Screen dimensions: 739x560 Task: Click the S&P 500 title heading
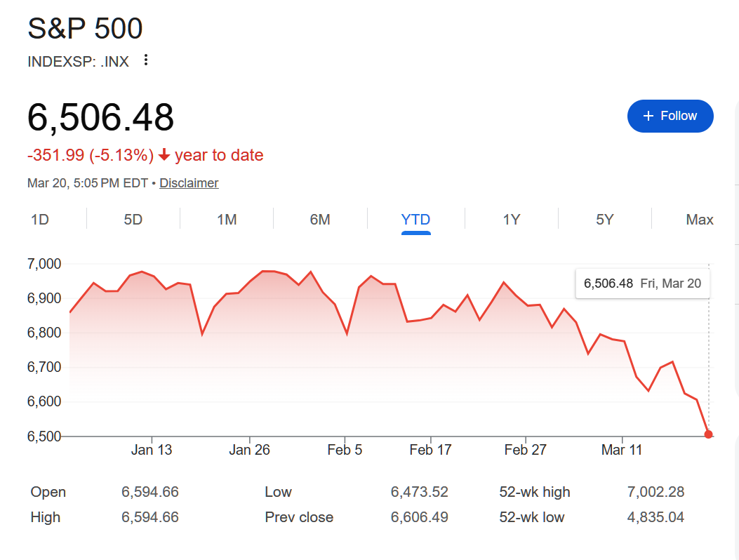pos(85,29)
